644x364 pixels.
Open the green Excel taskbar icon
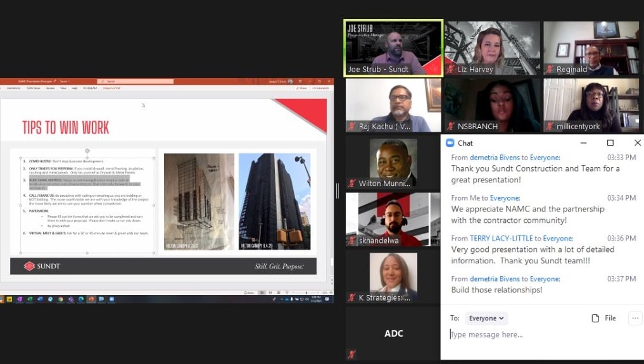click(30, 299)
